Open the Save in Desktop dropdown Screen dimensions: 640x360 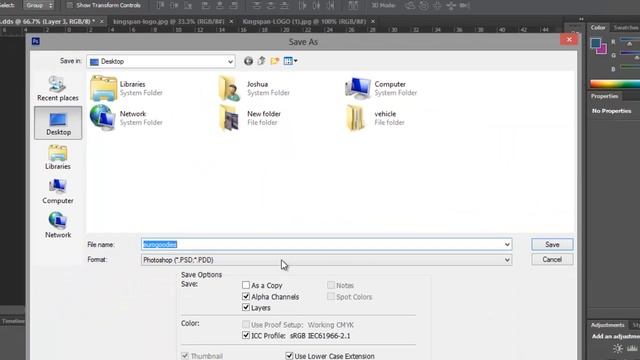161,61
